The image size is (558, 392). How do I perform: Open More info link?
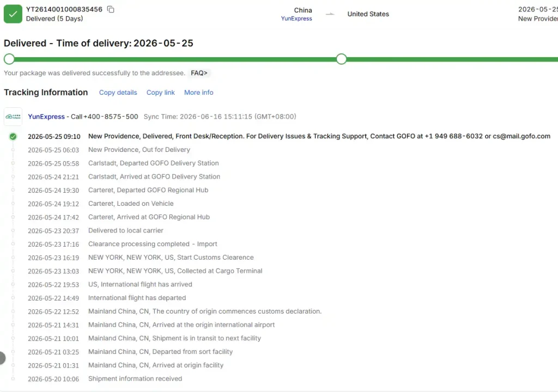click(198, 93)
